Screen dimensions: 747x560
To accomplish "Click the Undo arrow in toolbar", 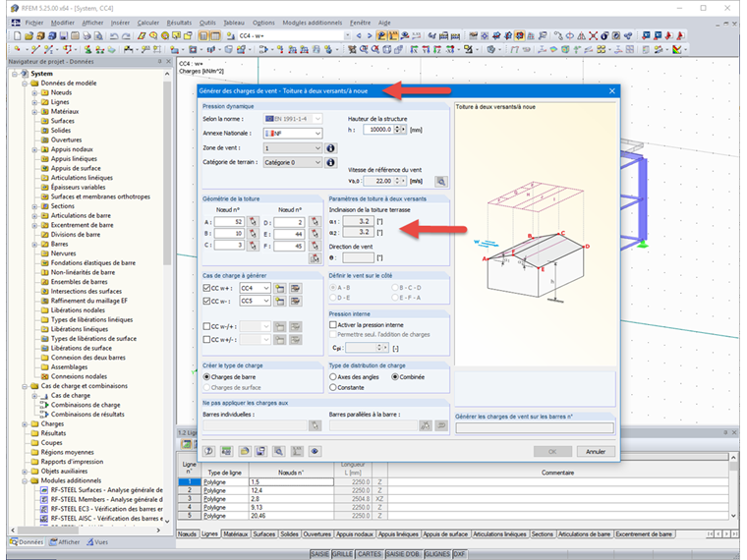I will pos(114,35).
